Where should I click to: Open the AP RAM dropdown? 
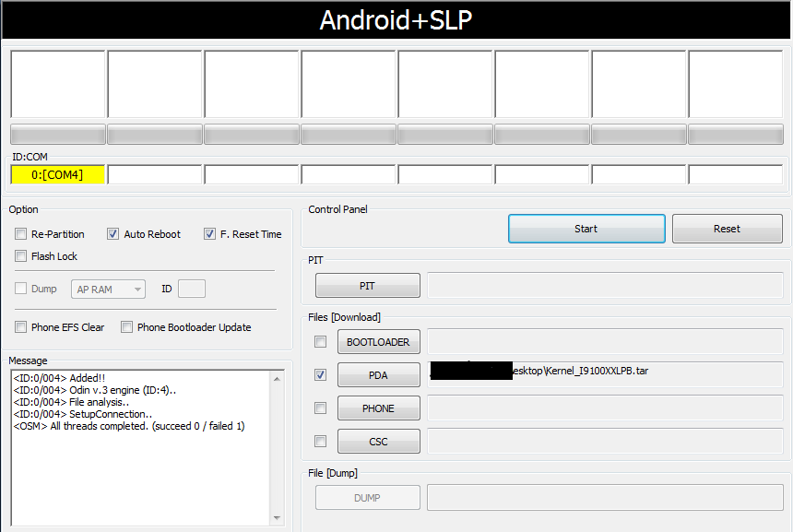[x=108, y=290]
